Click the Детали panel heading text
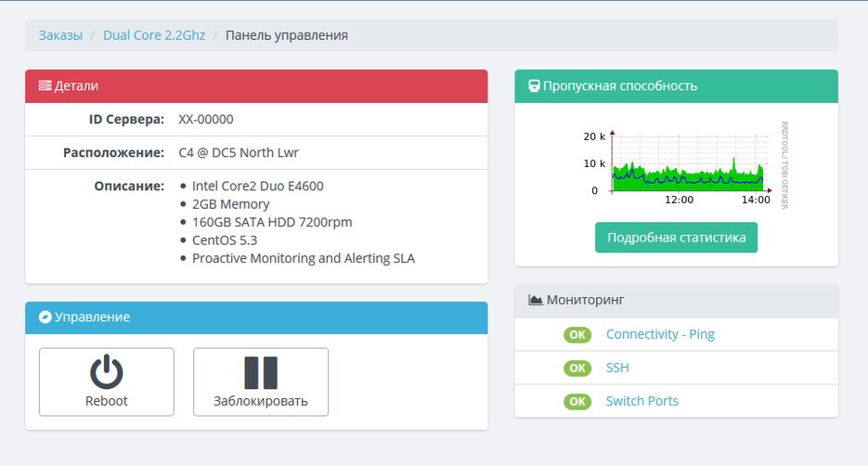868x466 pixels. tap(76, 85)
